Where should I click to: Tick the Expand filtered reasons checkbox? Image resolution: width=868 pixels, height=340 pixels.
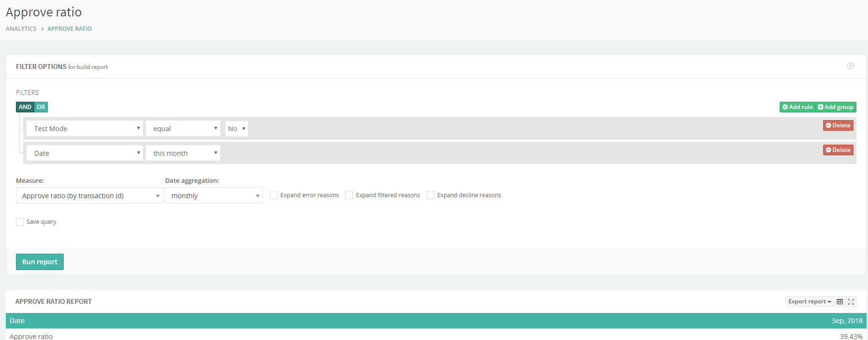pyautogui.click(x=349, y=195)
